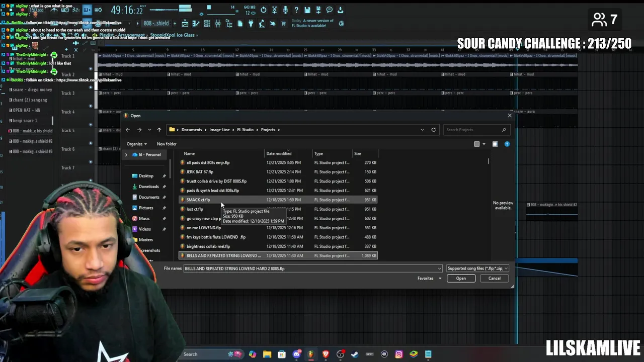Click the audio editor scissors icon
Image resolution: width=644 pixels, height=362 pixels.
(274, 10)
